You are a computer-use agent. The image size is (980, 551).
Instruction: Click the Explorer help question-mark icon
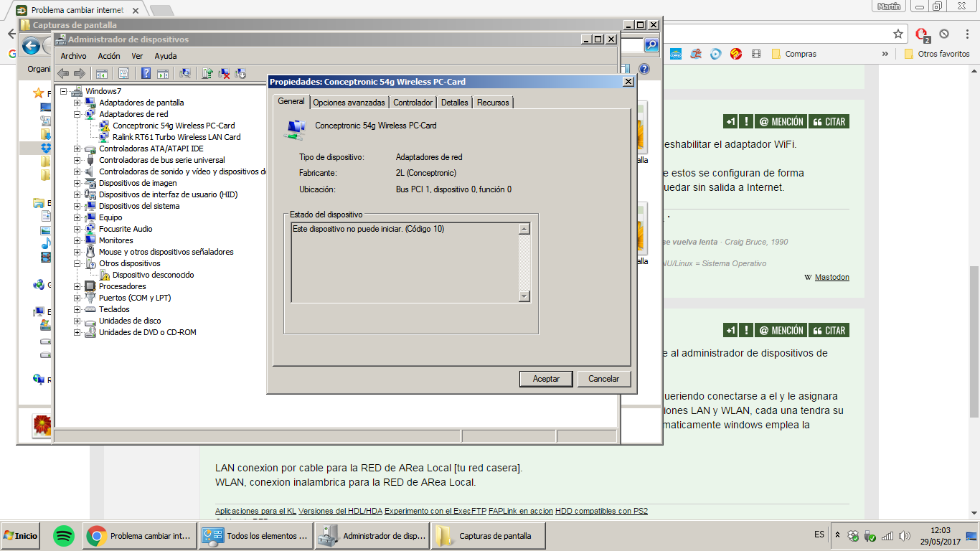[x=644, y=69]
